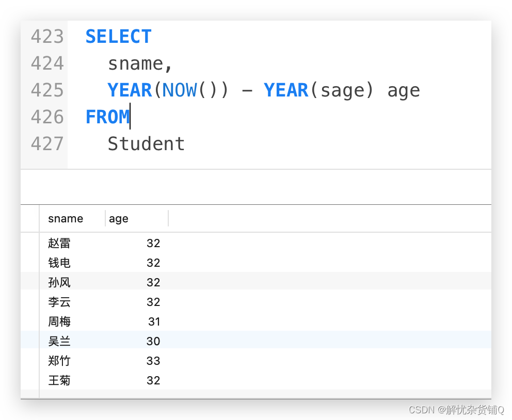Click the age value 31
Screen dimensions: 512x420
[x=154, y=322]
